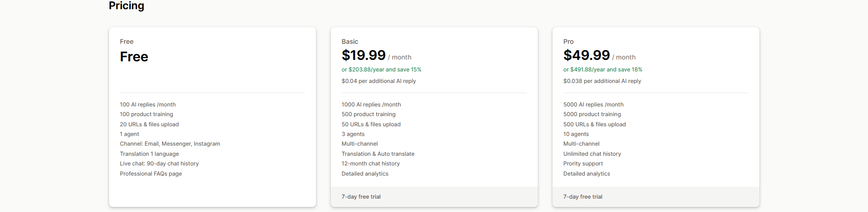The width and height of the screenshot is (868, 212).
Task: Click Translation & Auto translate in Basic
Action: (378, 154)
